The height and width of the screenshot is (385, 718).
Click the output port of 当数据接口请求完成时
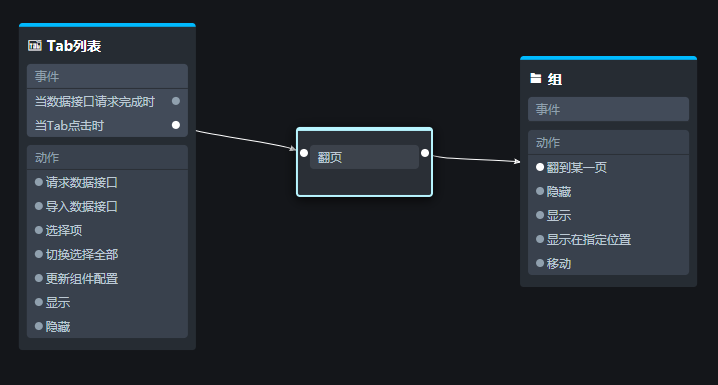pyautogui.click(x=176, y=101)
